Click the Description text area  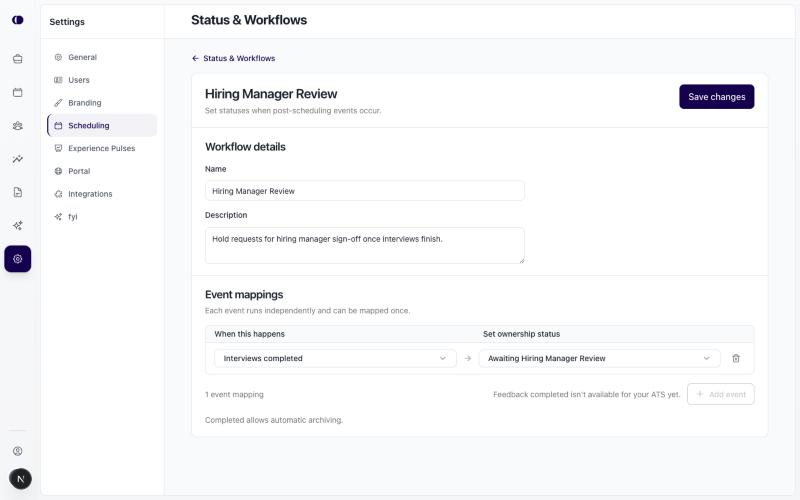364,245
